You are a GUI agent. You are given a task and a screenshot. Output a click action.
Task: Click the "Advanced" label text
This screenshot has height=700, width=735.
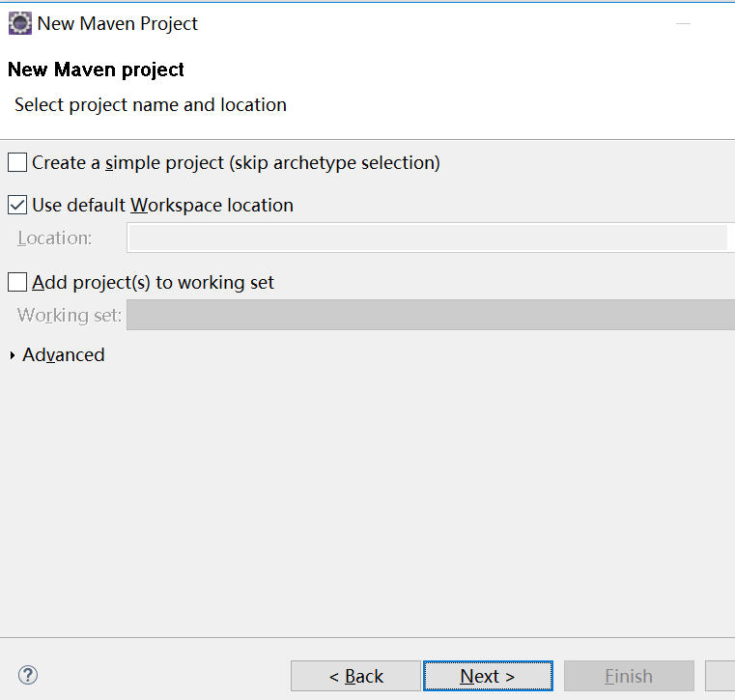click(x=64, y=355)
